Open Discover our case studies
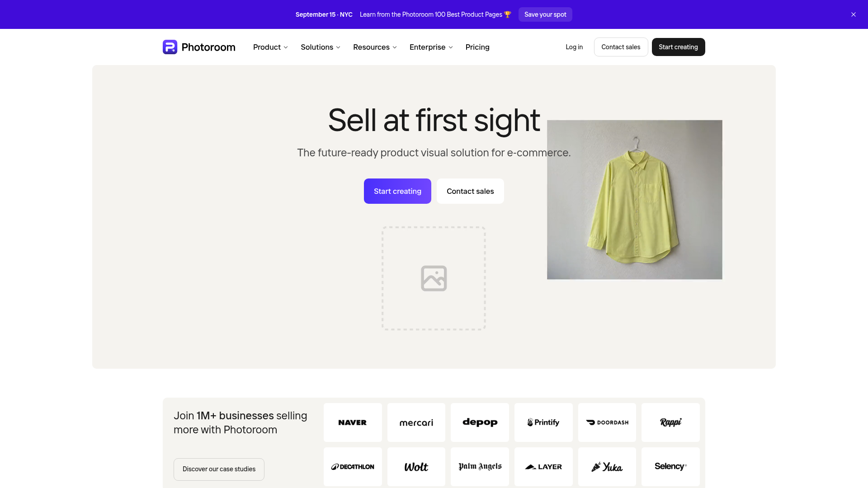The height and width of the screenshot is (488, 868). 219,469
